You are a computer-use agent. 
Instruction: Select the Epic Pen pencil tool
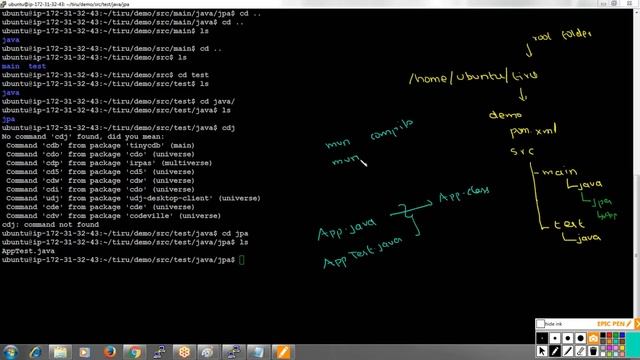(x=555, y=351)
